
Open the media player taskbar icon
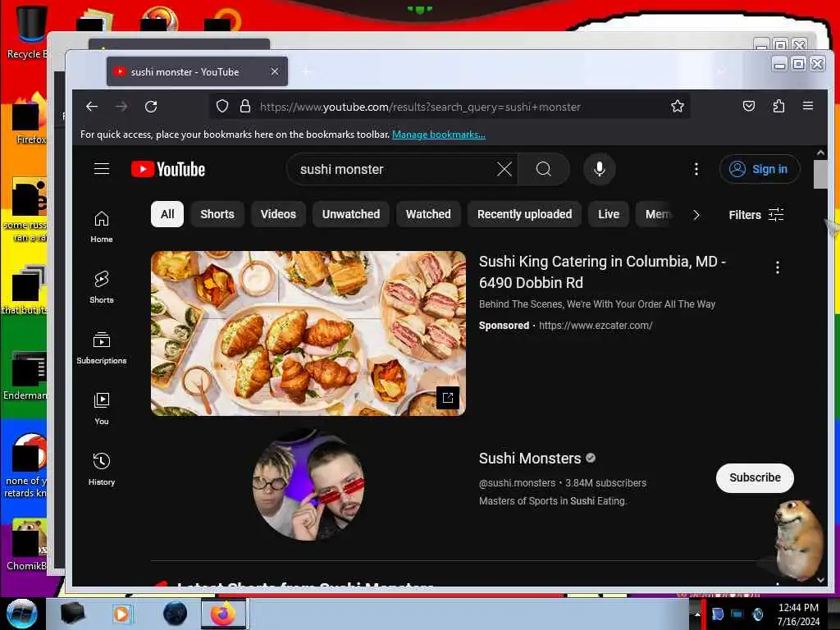[121, 614]
